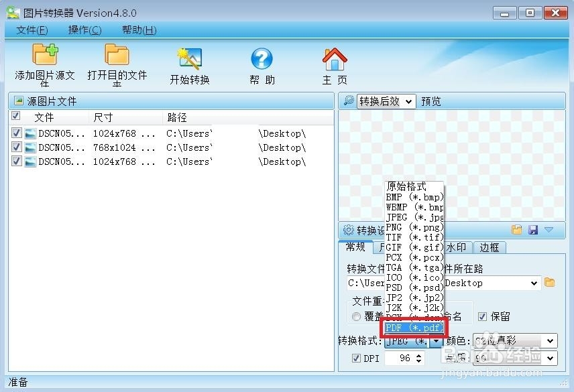The image size is (574, 392).
Task: Switch to the 水印 watermark tab
Action: (x=455, y=247)
